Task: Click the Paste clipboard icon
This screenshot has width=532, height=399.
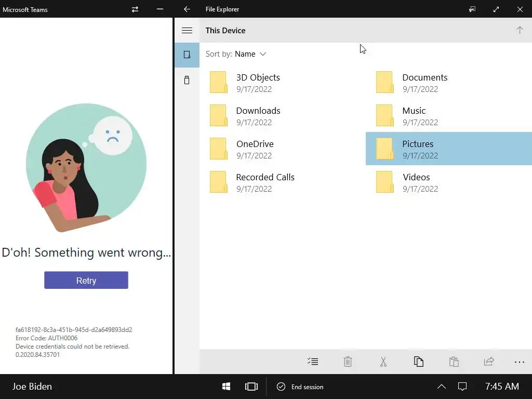Action: [454, 362]
